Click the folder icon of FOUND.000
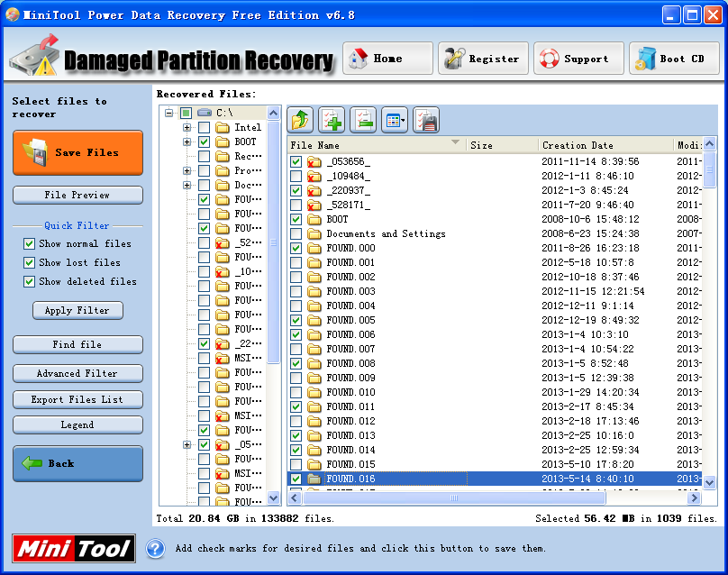Screen dimensions: 728x575 [314, 248]
